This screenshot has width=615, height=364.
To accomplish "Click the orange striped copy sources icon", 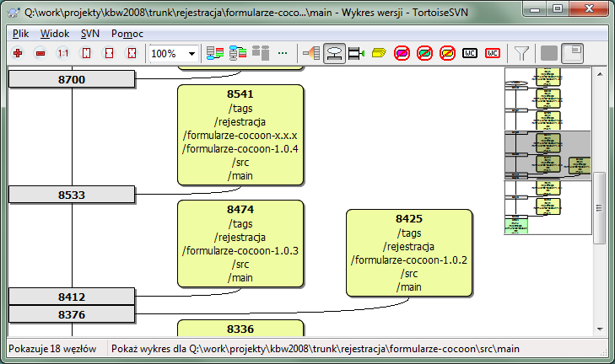I will tap(311, 53).
